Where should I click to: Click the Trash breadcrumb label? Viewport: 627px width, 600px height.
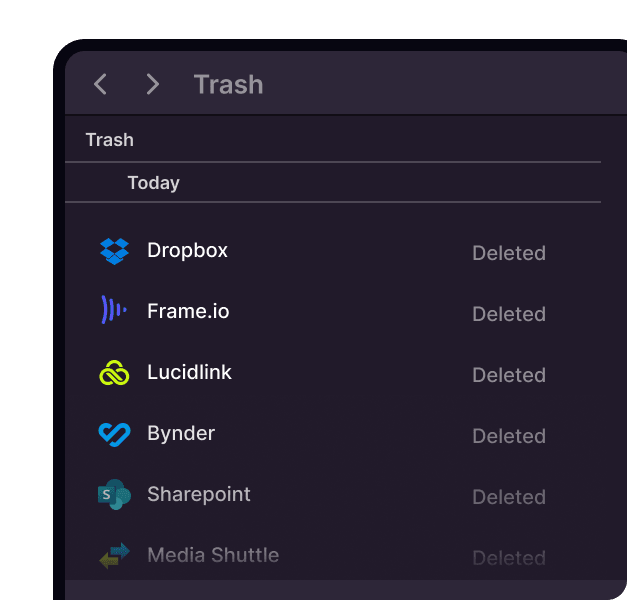click(109, 140)
